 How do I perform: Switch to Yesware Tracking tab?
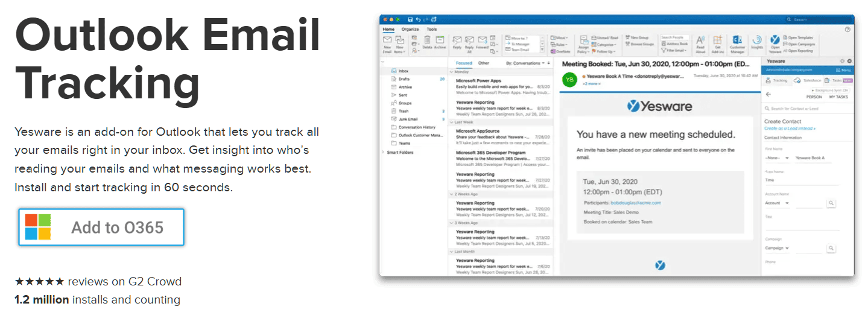[x=776, y=80]
